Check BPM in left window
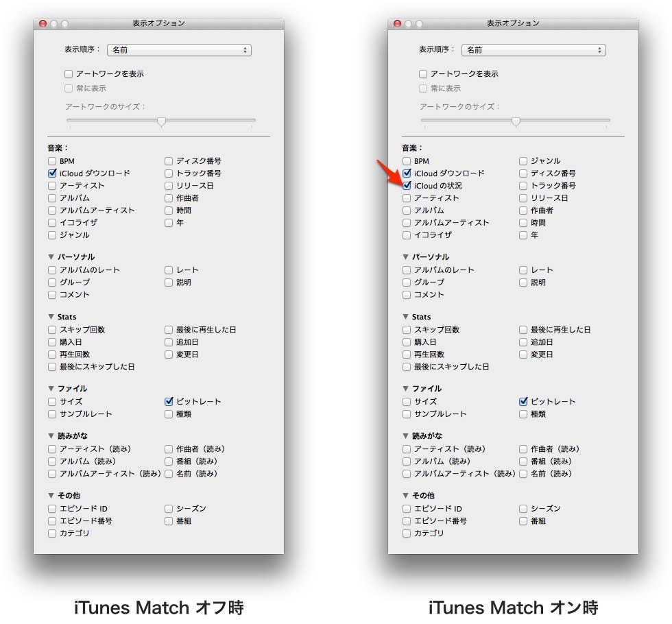Image resolution: width=672 pixels, height=624 pixels. click(52, 161)
